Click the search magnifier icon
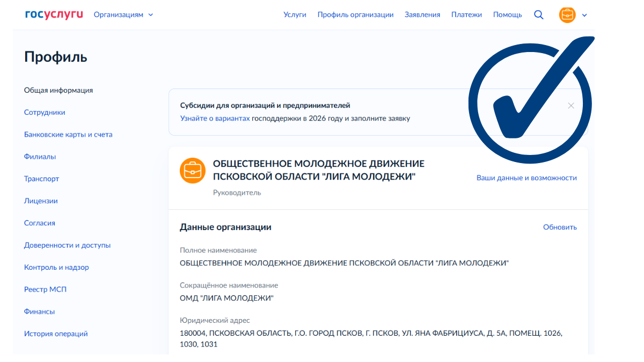 click(x=539, y=14)
